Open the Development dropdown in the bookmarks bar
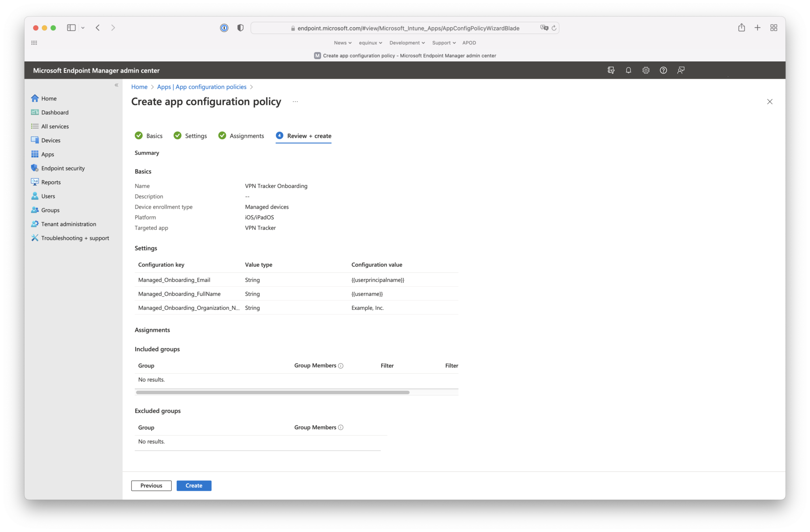Screen dimensions: 810x532 [407, 43]
